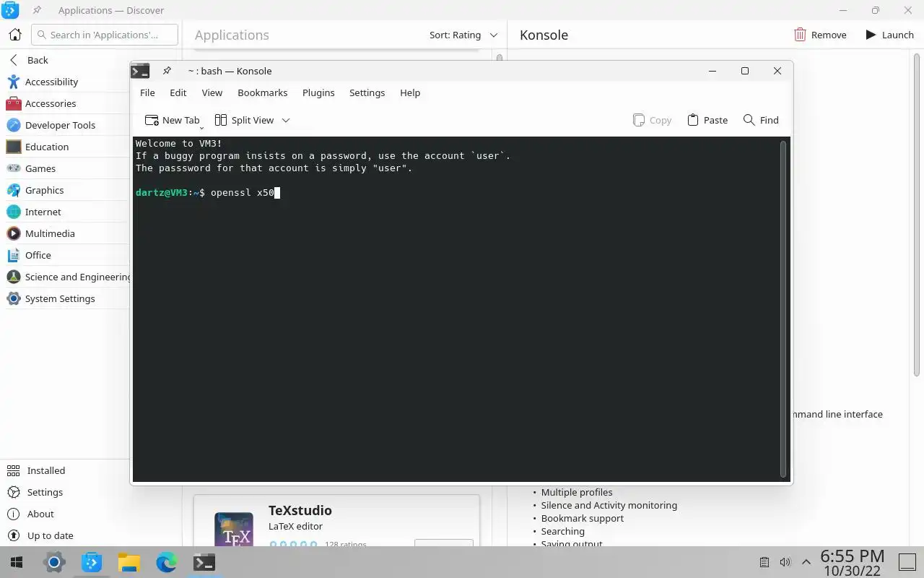Open Find in Konsole toolbar
Image resolution: width=924 pixels, height=578 pixels.
761,120
